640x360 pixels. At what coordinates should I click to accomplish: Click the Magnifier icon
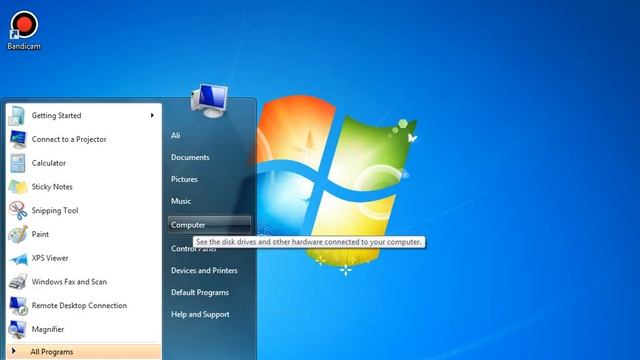pos(18,329)
